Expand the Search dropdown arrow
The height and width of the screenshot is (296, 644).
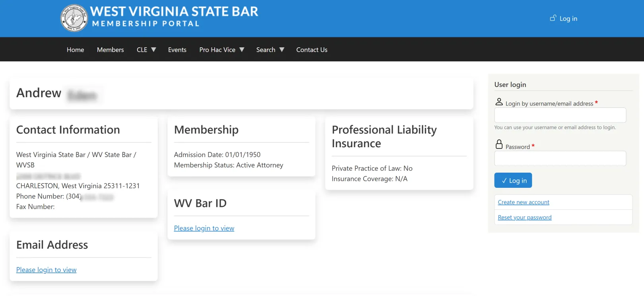[x=282, y=50]
